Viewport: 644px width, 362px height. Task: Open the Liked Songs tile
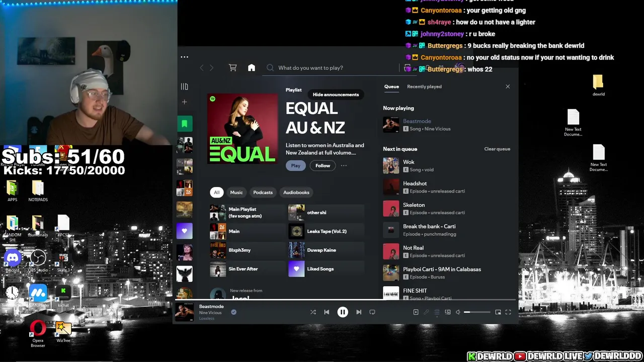(326, 269)
